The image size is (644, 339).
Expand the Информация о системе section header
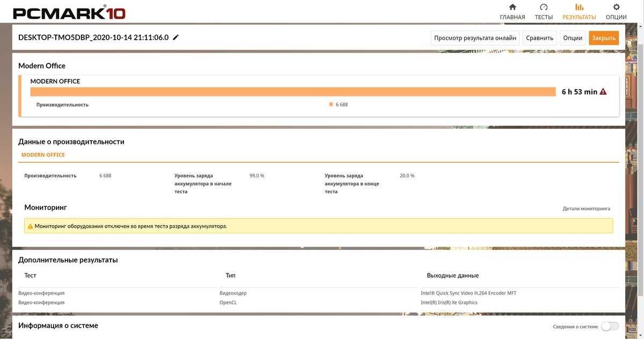pyautogui.click(x=58, y=326)
